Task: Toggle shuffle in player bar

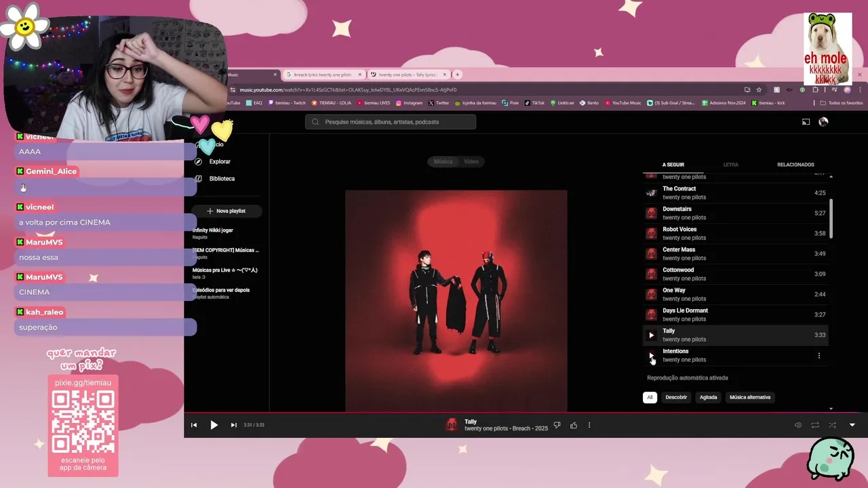Action: point(832,425)
